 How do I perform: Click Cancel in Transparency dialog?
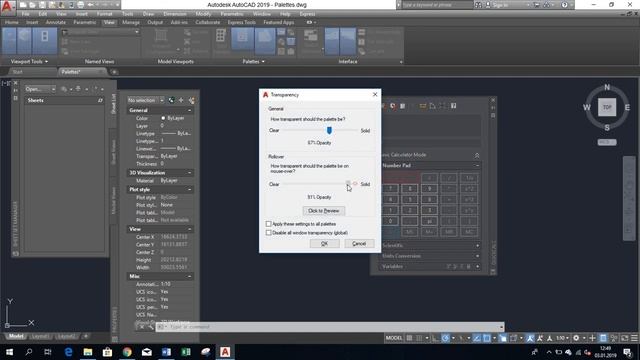(359, 244)
